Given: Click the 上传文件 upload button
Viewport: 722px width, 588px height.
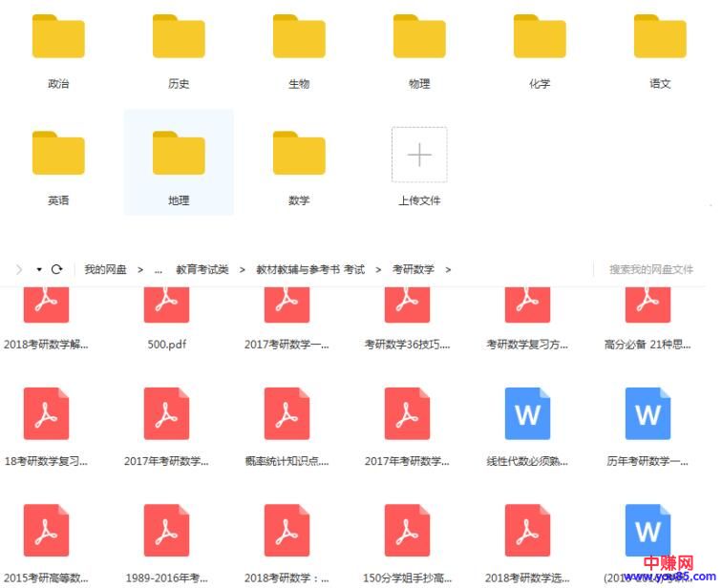Looking at the screenshot, I should [419, 156].
